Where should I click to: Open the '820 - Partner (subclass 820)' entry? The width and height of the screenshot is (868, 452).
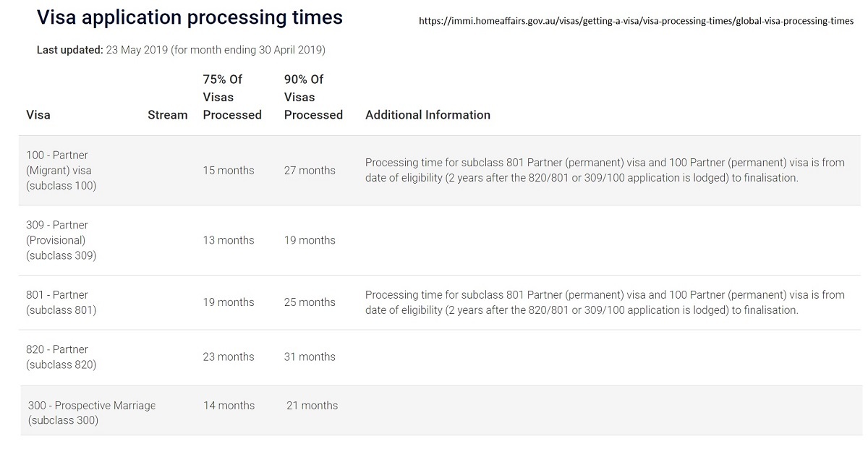click(x=61, y=357)
